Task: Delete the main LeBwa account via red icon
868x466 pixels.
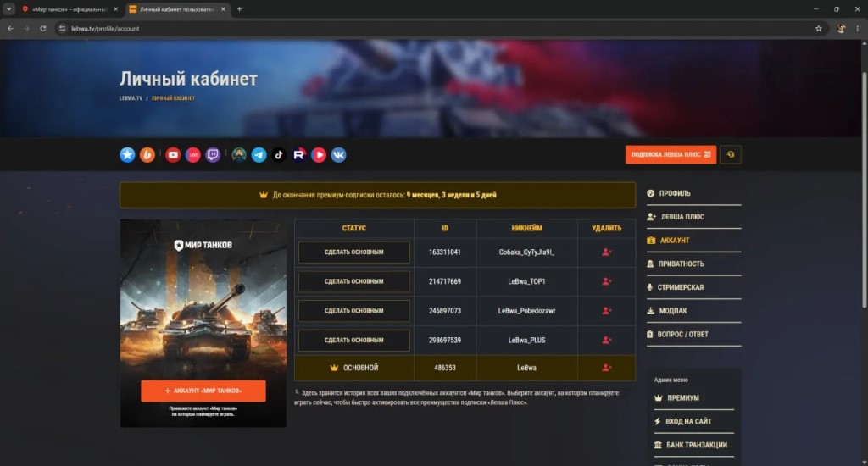Action: (607, 368)
